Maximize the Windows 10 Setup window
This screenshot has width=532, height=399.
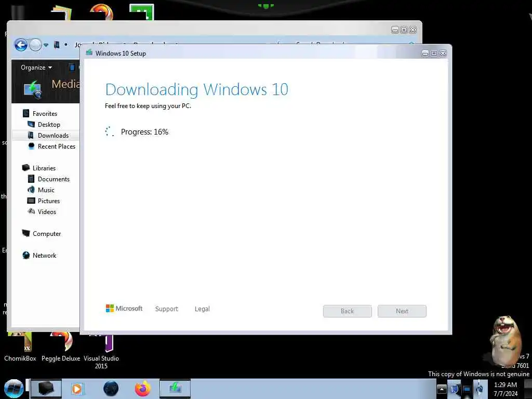[434, 54]
